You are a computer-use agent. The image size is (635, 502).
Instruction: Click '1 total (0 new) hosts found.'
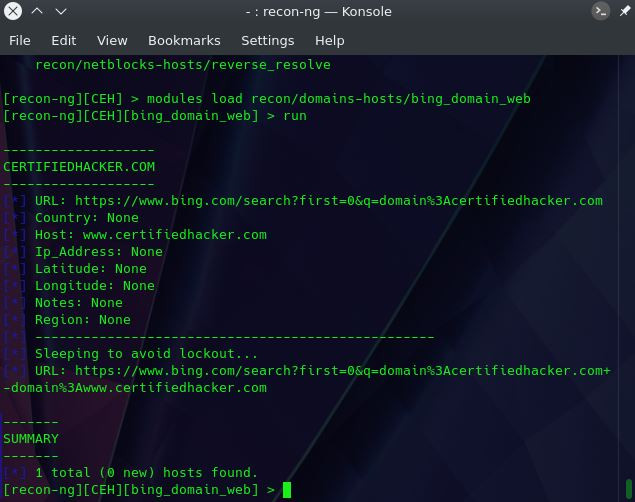(x=146, y=473)
